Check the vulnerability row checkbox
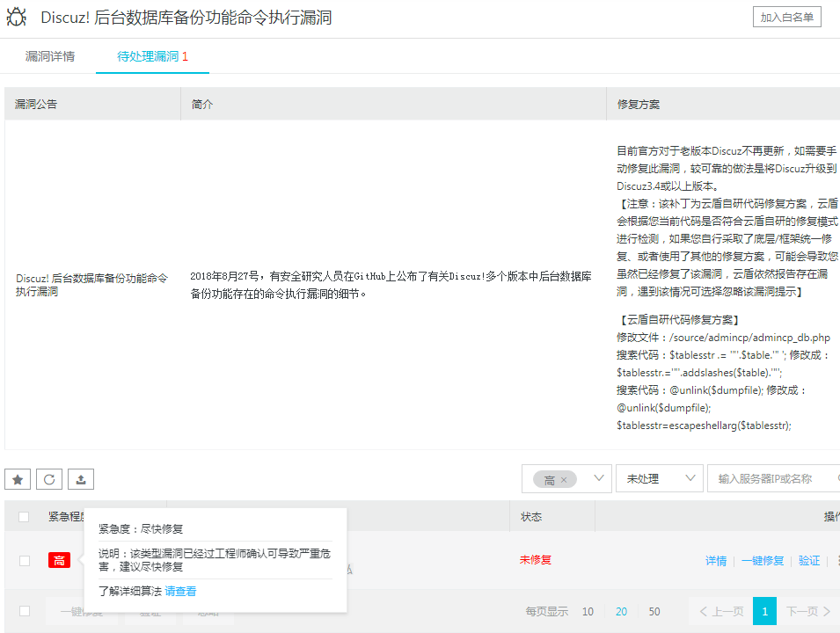This screenshot has width=840, height=633. click(x=25, y=560)
